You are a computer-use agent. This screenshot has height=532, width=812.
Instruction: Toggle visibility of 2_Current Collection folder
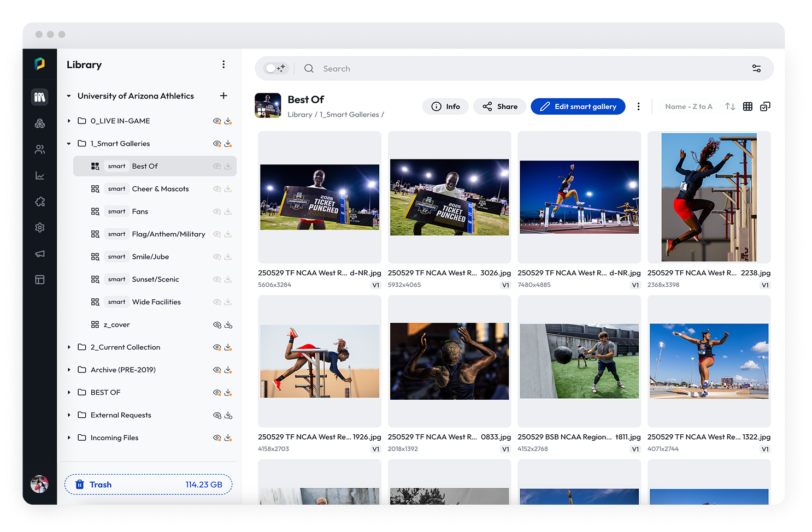point(217,347)
